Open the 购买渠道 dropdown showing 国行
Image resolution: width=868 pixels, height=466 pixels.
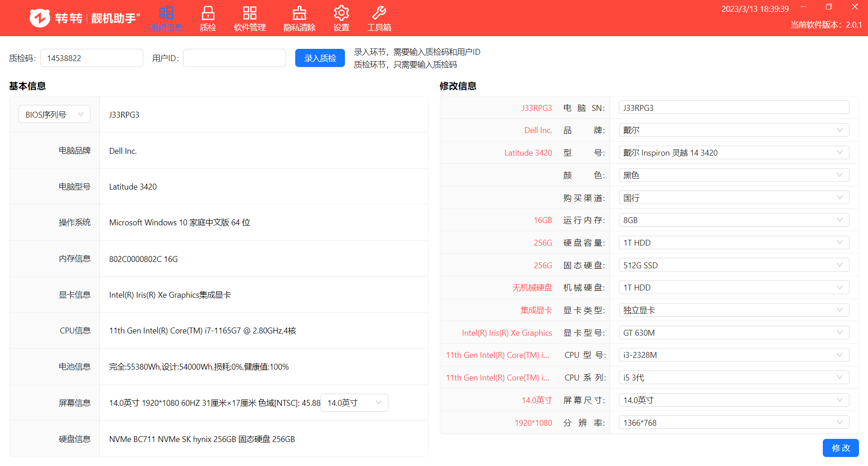(x=734, y=198)
